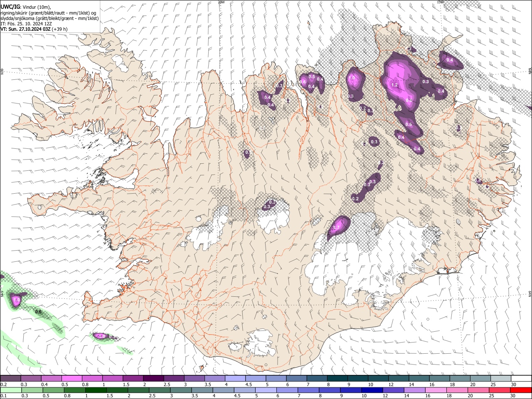This screenshot has height=399, width=532.
Task: Click the 0.1 tick label in the lower legend
Action: tap(3, 396)
